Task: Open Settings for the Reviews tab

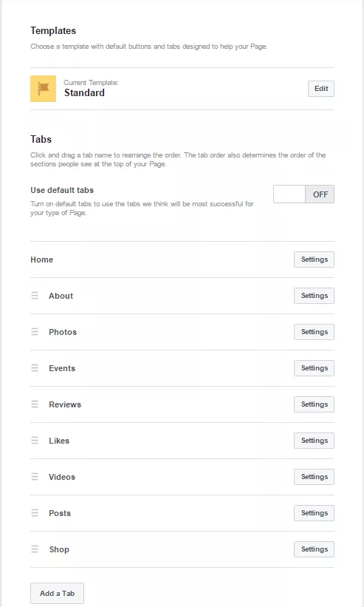Action: point(314,404)
